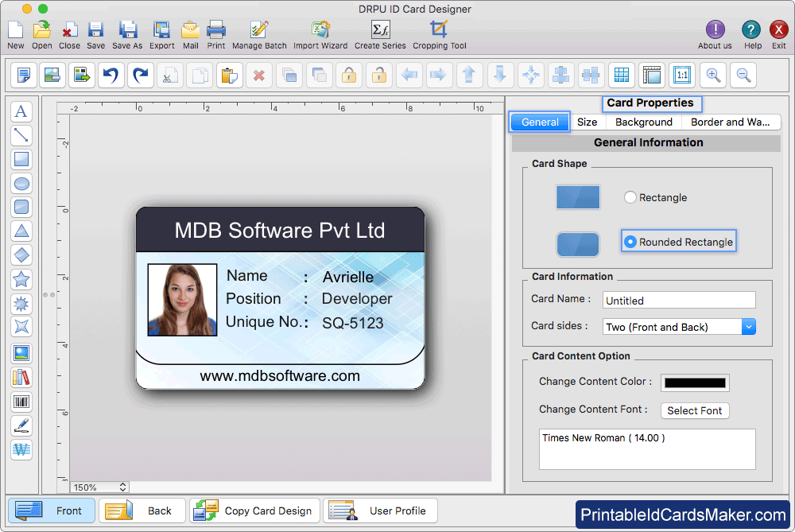Select the Library books tool

tap(21, 377)
